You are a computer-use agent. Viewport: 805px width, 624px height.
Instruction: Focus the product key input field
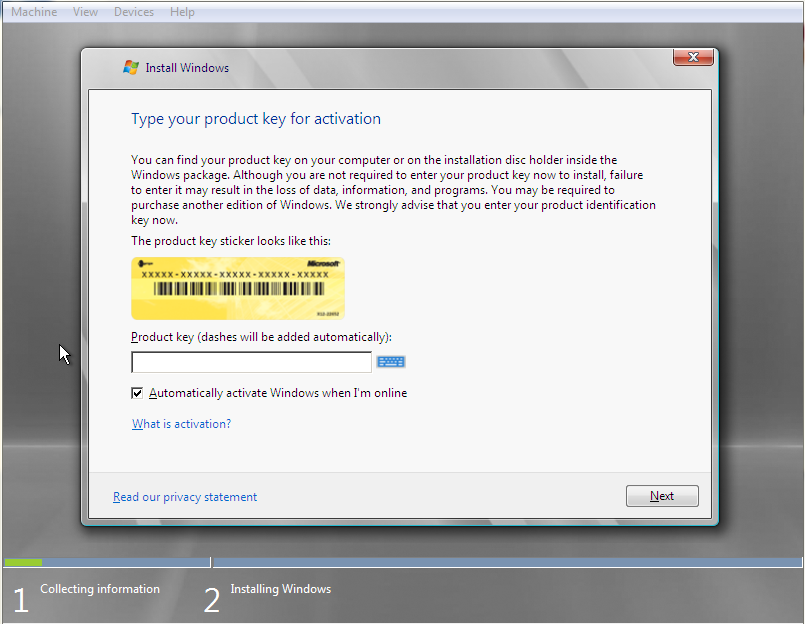point(252,362)
